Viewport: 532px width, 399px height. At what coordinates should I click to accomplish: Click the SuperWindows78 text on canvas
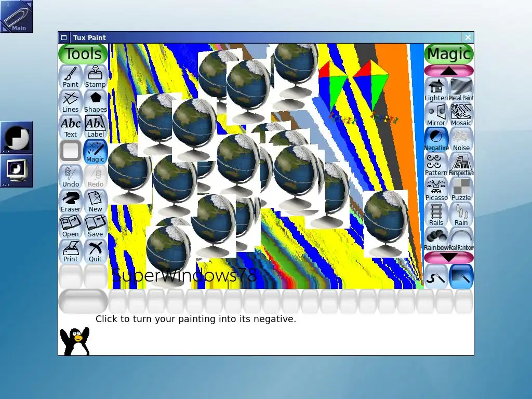(184, 275)
